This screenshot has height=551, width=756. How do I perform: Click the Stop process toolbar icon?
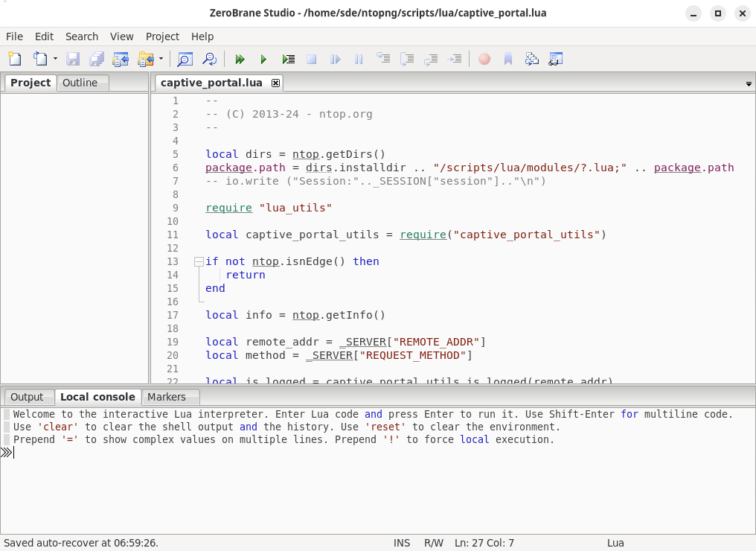(312, 59)
